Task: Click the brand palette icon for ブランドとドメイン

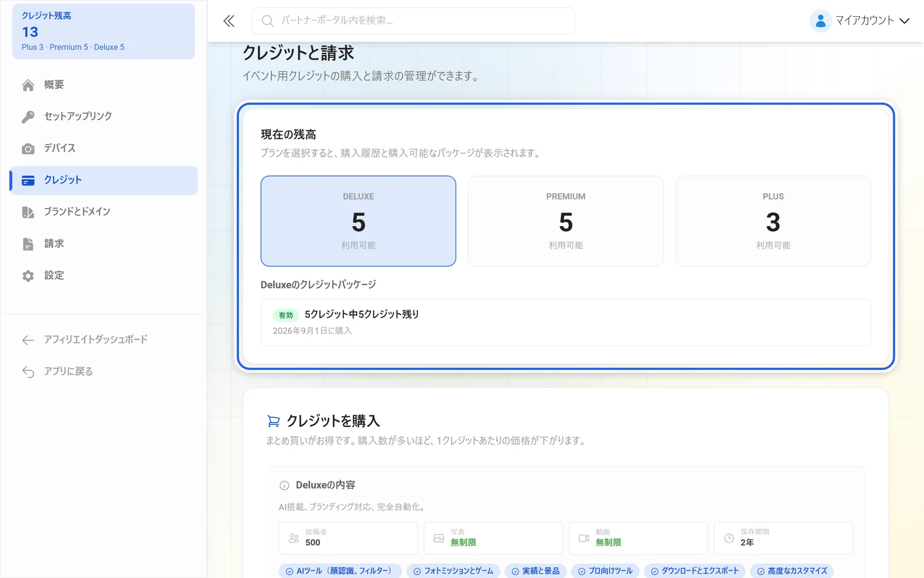Action: click(28, 213)
